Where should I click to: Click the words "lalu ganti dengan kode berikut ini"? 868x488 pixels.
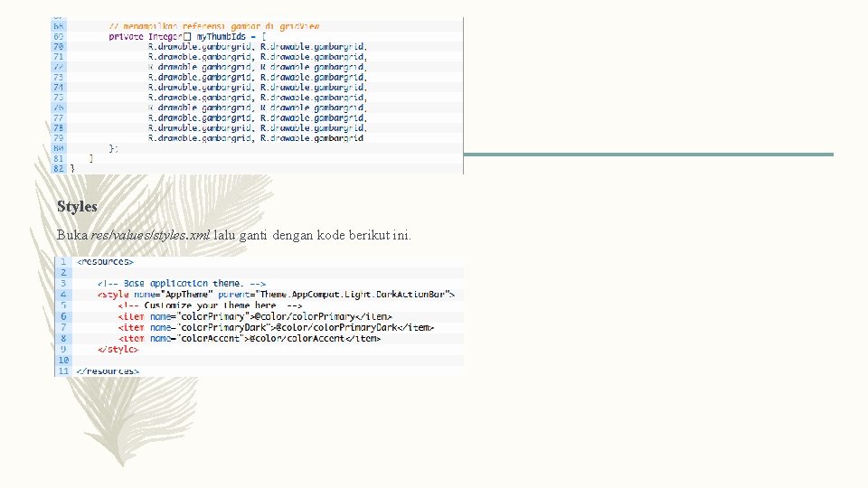pyautogui.click(x=312, y=235)
